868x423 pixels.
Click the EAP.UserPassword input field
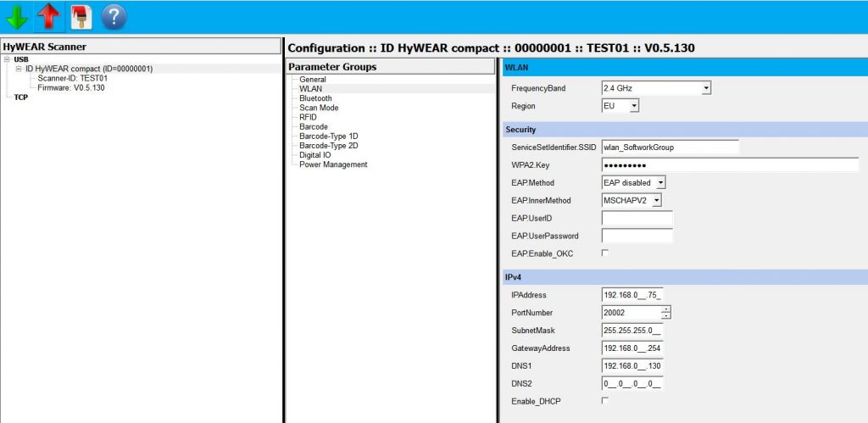(x=637, y=236)
